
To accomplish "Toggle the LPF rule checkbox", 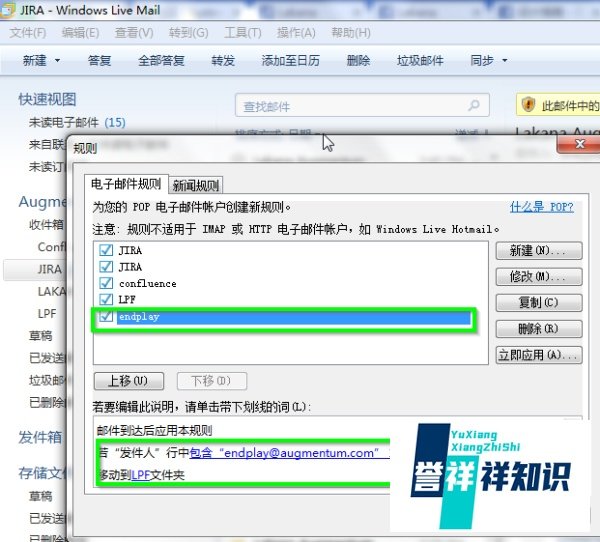I will (106, 299).
